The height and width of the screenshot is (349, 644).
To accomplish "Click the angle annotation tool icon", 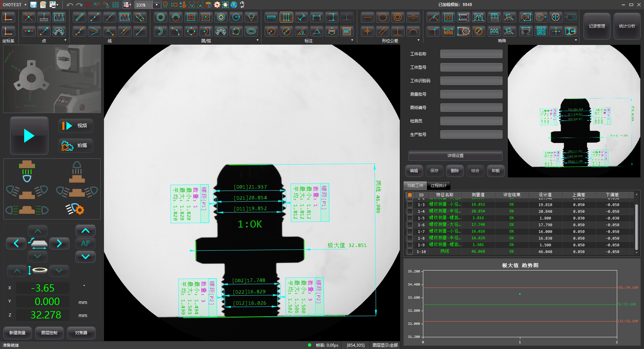I will coord(302,32).
